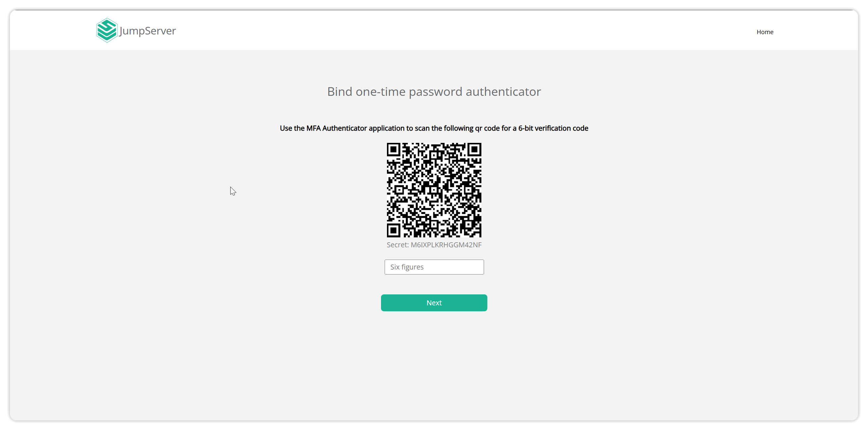Click the word "Bind" in the heading

[340, 92]
